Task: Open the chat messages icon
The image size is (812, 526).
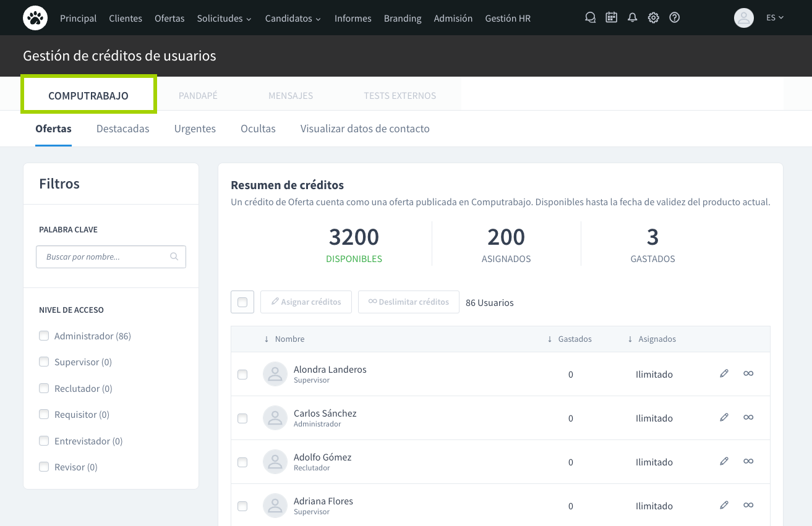Action: (x=590, y=18)
